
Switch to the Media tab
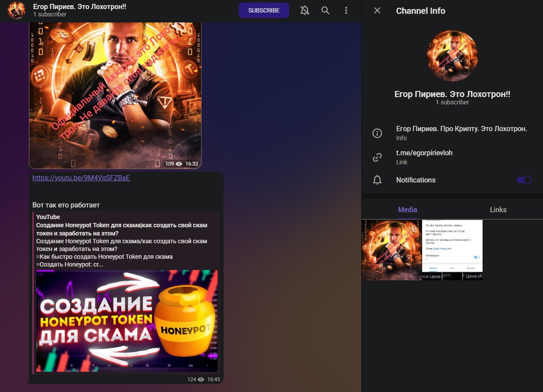click(407, 210)
